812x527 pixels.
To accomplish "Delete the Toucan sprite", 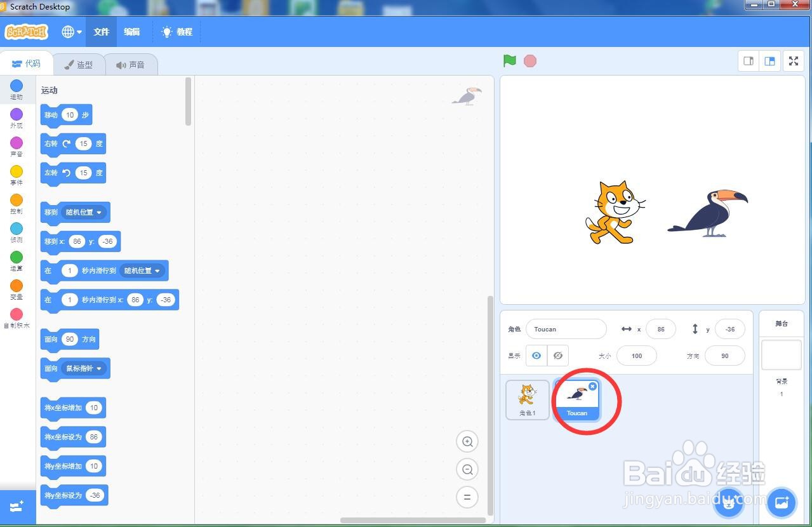I will [593, 386].
